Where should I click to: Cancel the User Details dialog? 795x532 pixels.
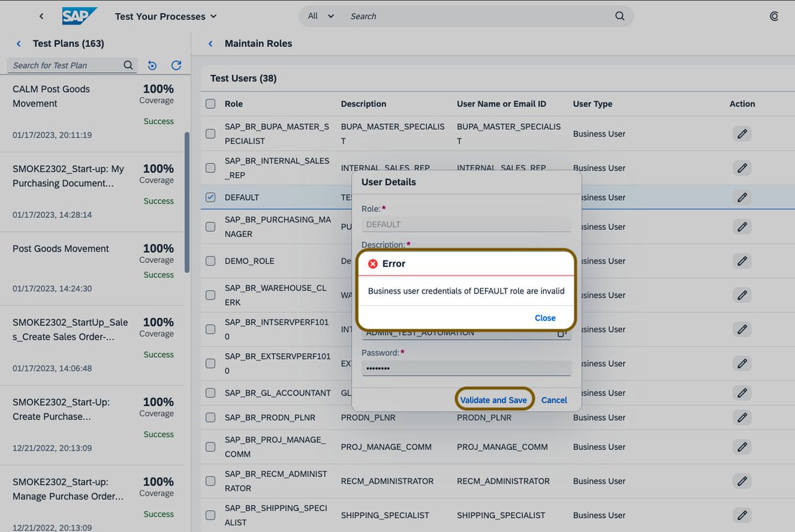pos(554,400)
